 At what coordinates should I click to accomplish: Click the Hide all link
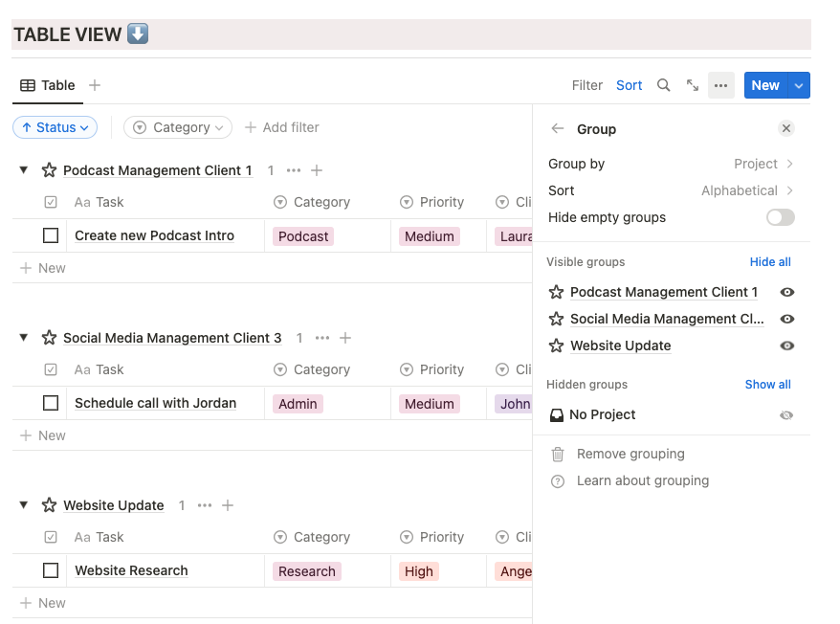point(770,261)
